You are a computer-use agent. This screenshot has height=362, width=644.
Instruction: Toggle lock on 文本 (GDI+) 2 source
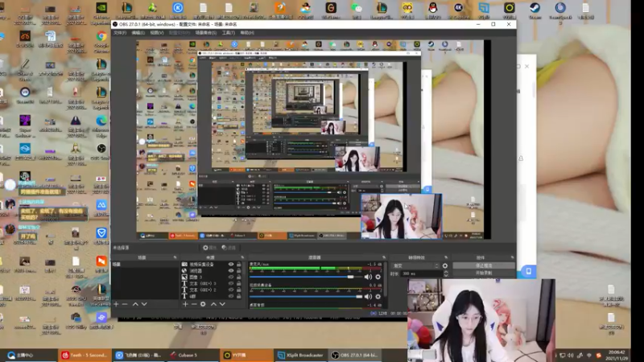[238, 290]
